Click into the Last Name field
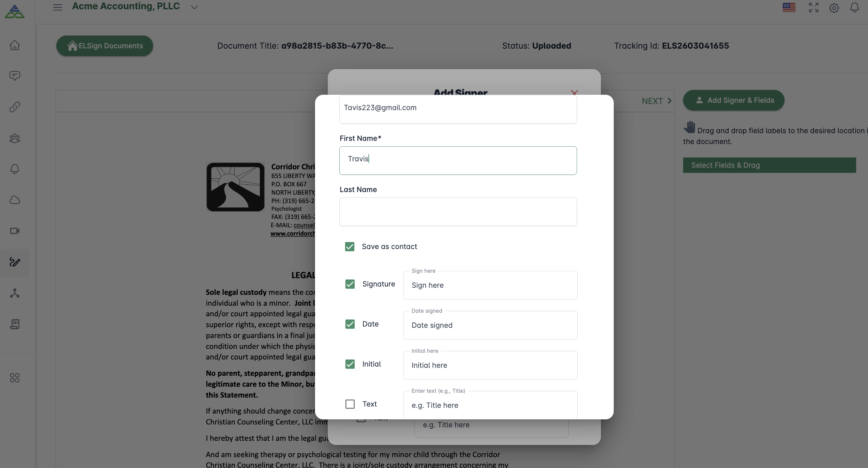Viewport: 868px width, 468px height. 458,212
